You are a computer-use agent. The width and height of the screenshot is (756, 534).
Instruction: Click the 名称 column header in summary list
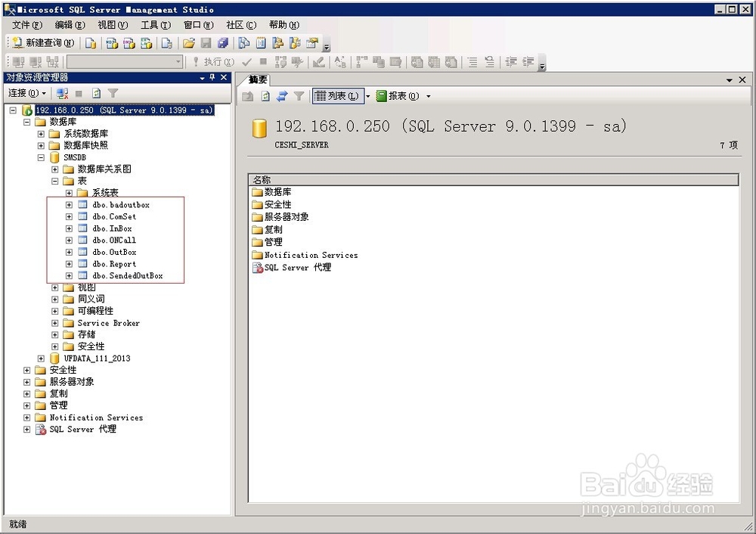coord(493,180)
